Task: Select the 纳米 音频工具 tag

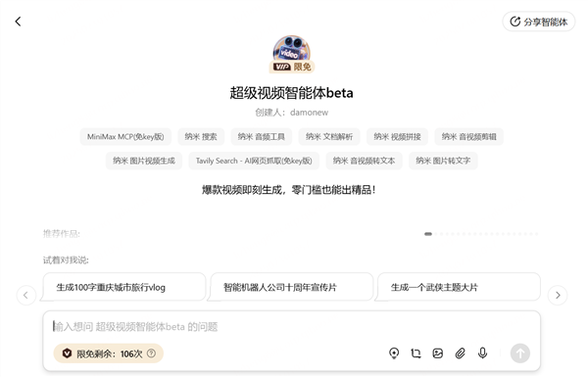Action: (261, 137)
